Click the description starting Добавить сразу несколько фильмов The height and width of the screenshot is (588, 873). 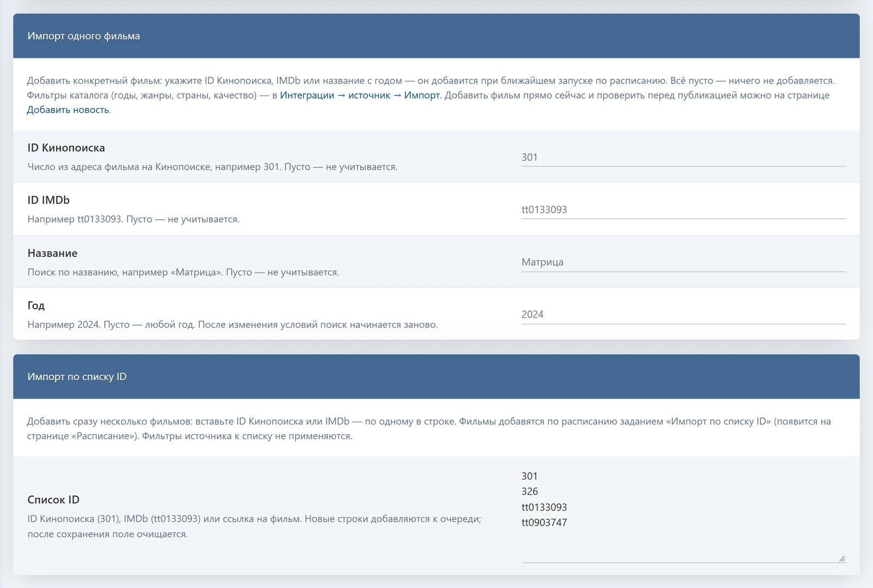(x=429, y=429)
